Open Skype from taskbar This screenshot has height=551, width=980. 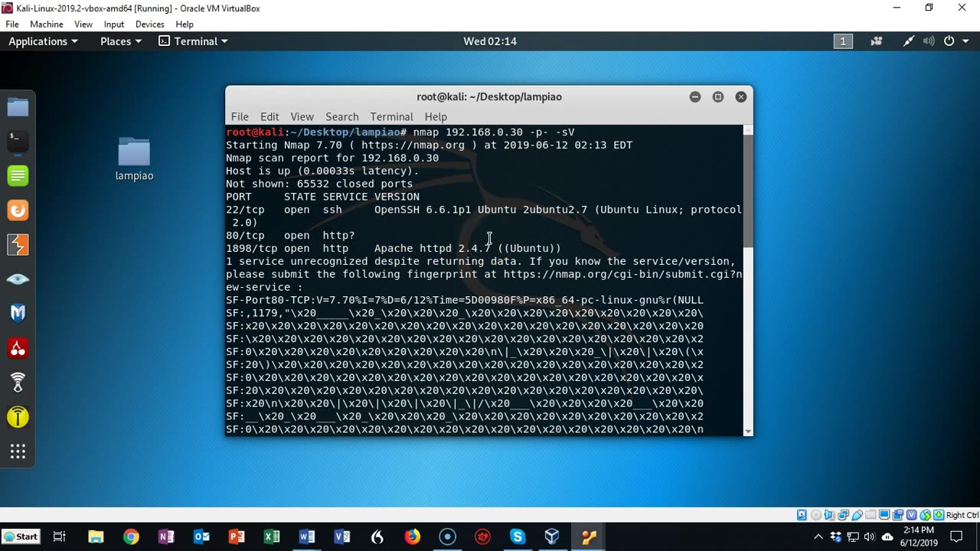tap(518, 537)
